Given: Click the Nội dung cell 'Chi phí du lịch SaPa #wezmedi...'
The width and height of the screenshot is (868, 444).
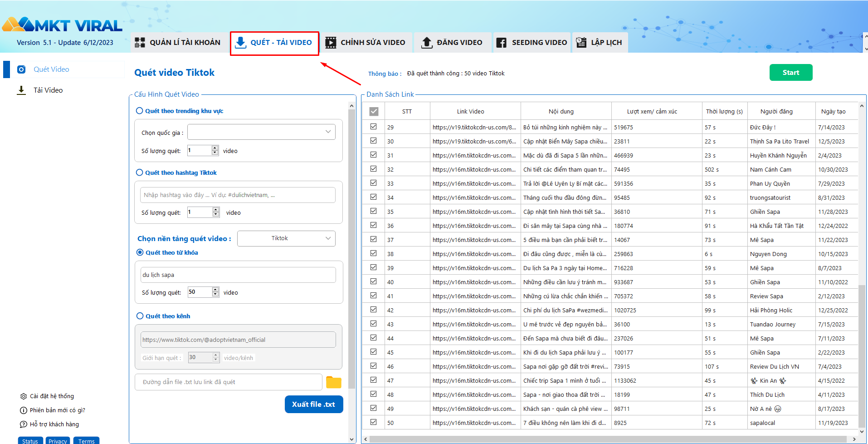Looking at the screenshot, I should click(x=566, y=310).
